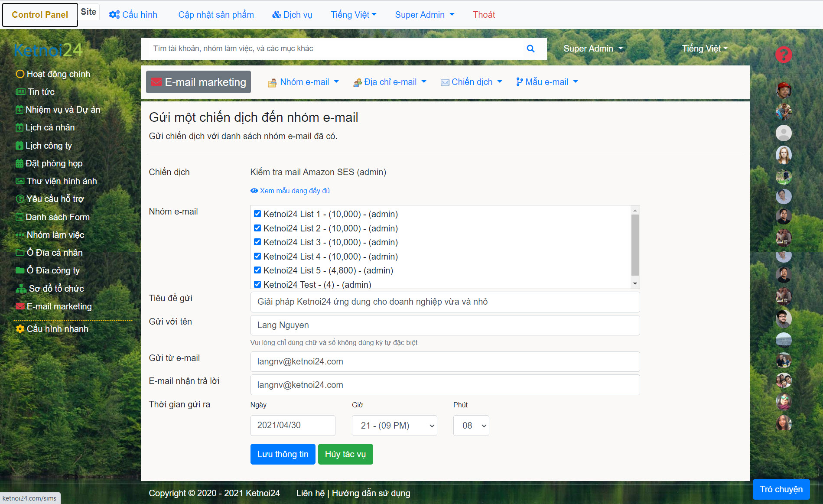
Task: Click the Ổ Đĩa công ty folder icon
Action: 20,270
